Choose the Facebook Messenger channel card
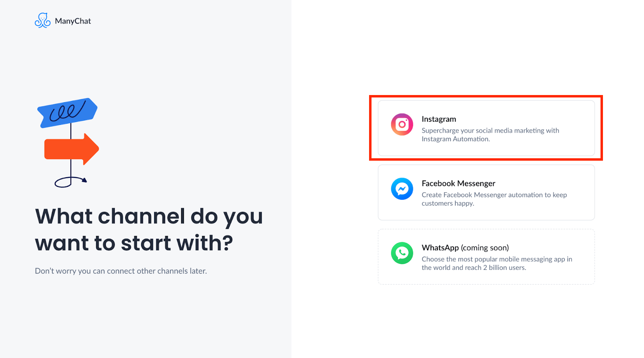The width and height of the screenshot is (644, 358). [486, 192]
